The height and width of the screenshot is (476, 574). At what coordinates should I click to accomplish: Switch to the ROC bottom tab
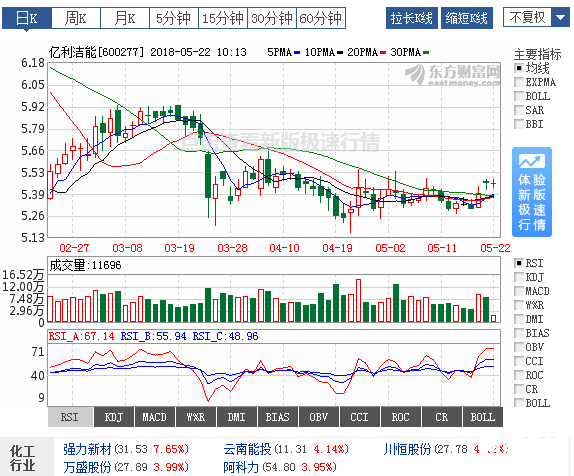pyautogui.click(x=401, y=417)
